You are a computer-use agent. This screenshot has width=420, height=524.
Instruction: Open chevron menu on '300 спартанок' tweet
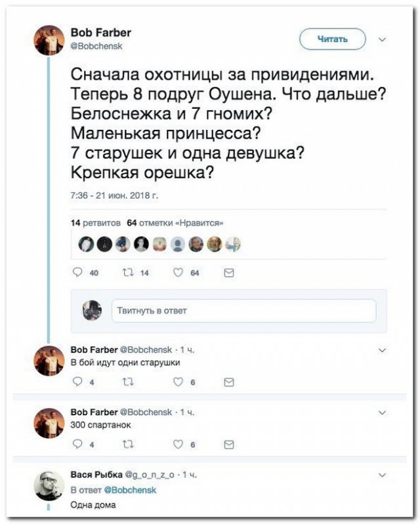point(383,413)
